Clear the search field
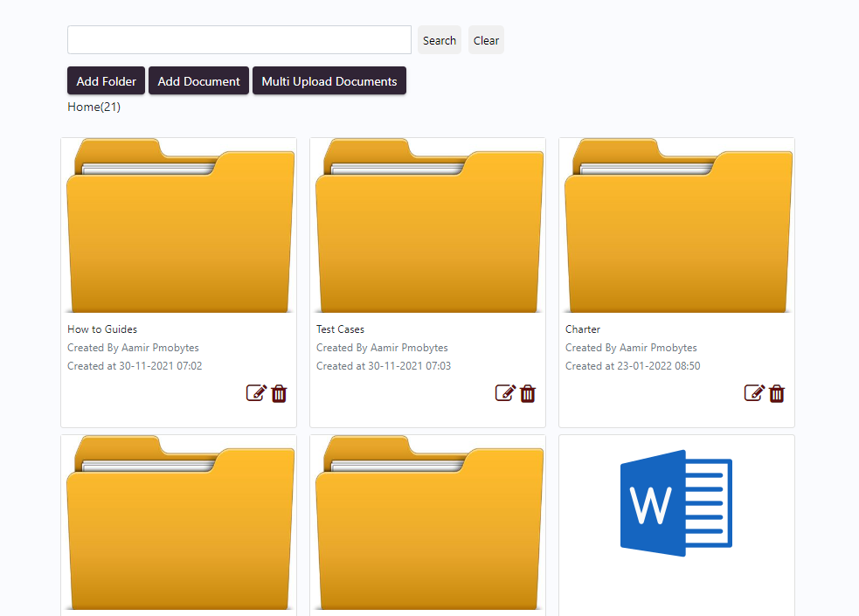Viewport: 859px width, 616px height. coord(486,40)
